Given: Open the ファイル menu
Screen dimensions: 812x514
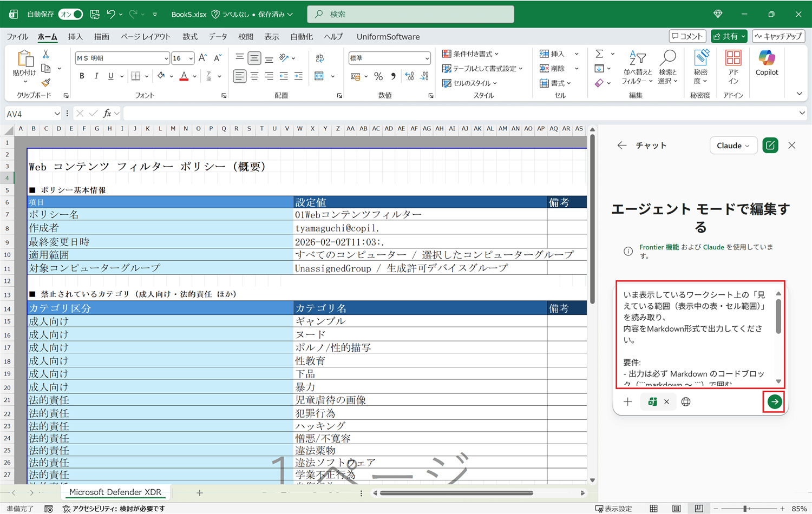Looking at the screenshot, I should tap(17, 37).
